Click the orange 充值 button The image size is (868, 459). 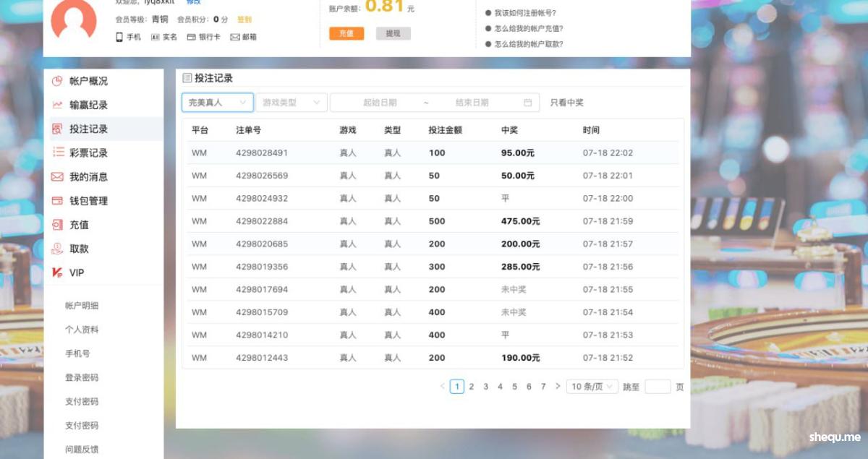[x=346, y=33]
